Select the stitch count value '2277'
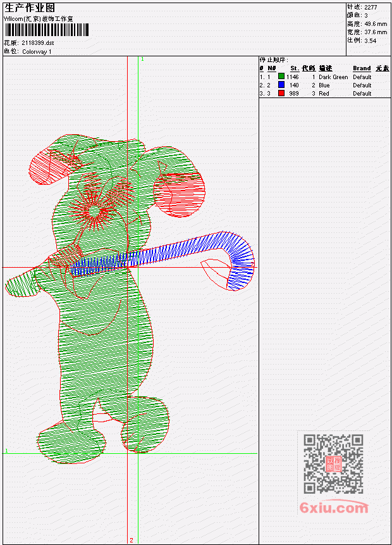392x545 pixels. pyautogui.click(x=371, y=8)
